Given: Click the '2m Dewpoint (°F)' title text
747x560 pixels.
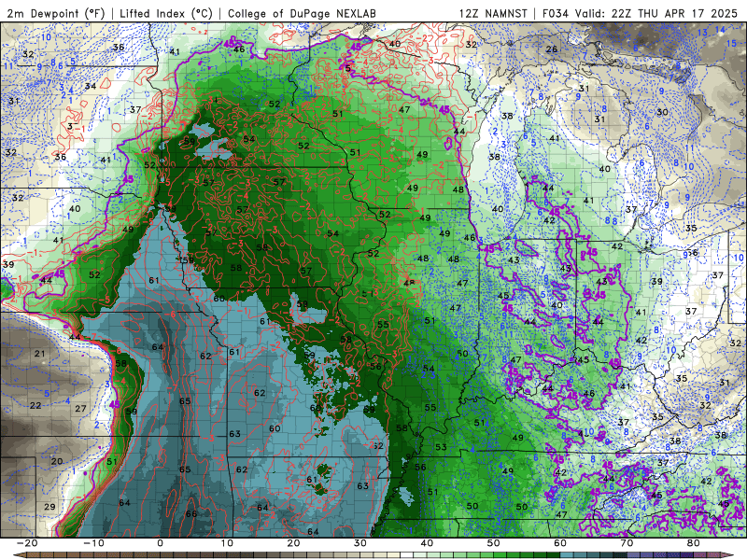Looking at the screenshot, I should click(x=56, y=13).
